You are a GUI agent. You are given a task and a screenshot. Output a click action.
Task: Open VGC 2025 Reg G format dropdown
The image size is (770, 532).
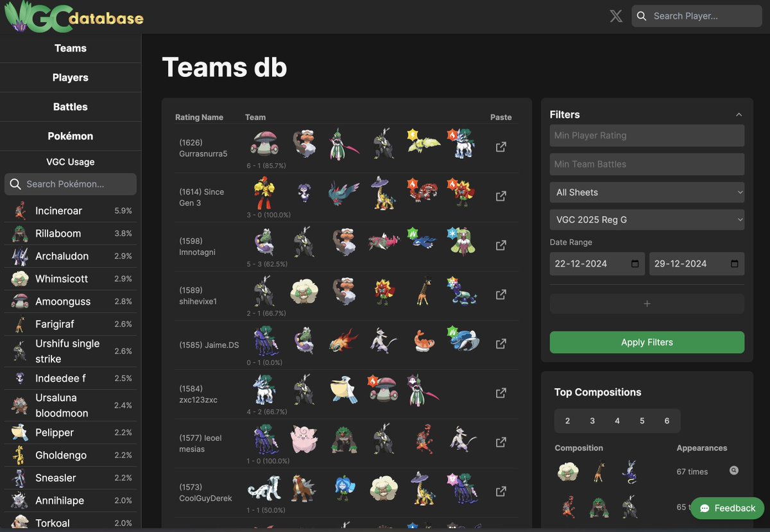point(647,219)
